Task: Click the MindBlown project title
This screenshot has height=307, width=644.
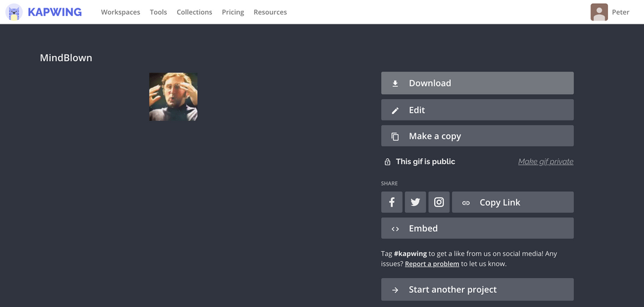Action: 66,58
